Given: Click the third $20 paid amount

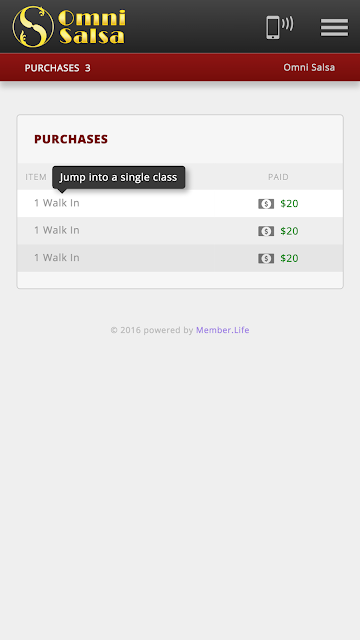Looking at the screenshot, I should [x=289, y=258].
